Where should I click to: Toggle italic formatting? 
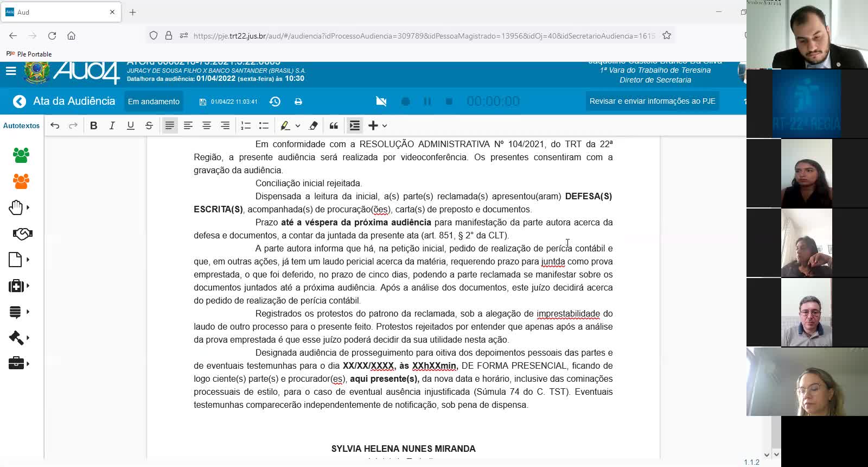tap(112, 125)
